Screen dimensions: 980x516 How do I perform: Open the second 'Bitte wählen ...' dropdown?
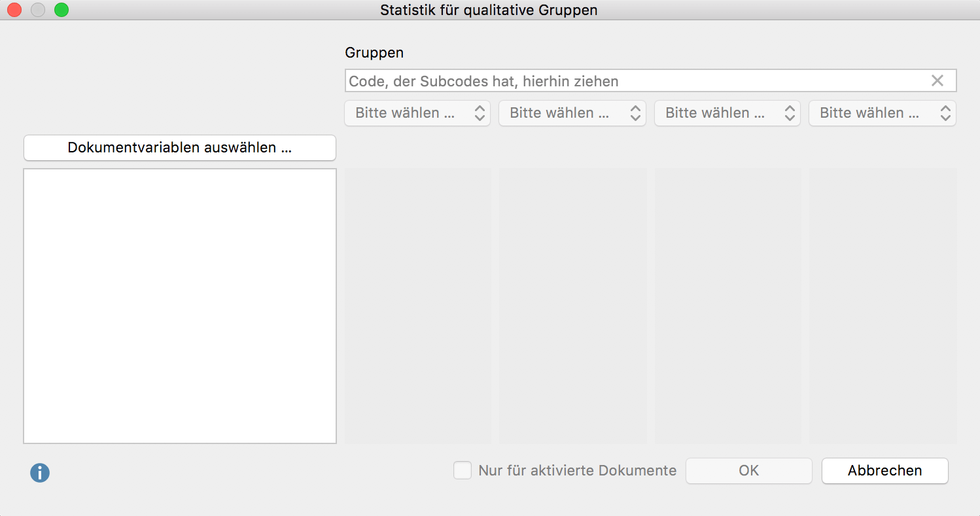572,113
